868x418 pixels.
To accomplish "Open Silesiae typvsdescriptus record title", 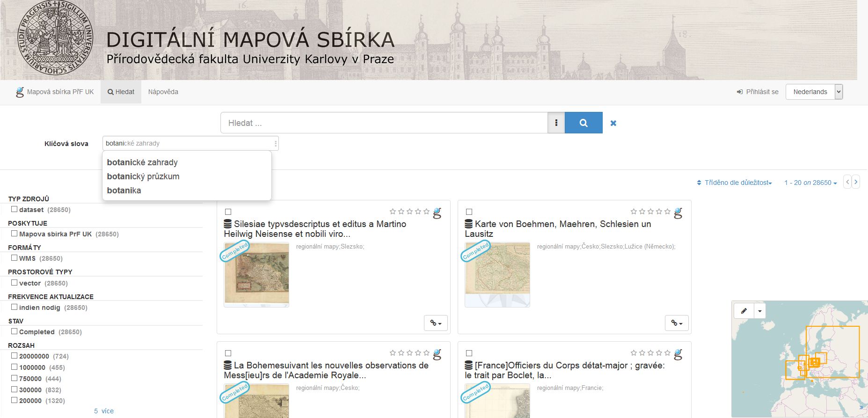I will [x=315, y=229].
